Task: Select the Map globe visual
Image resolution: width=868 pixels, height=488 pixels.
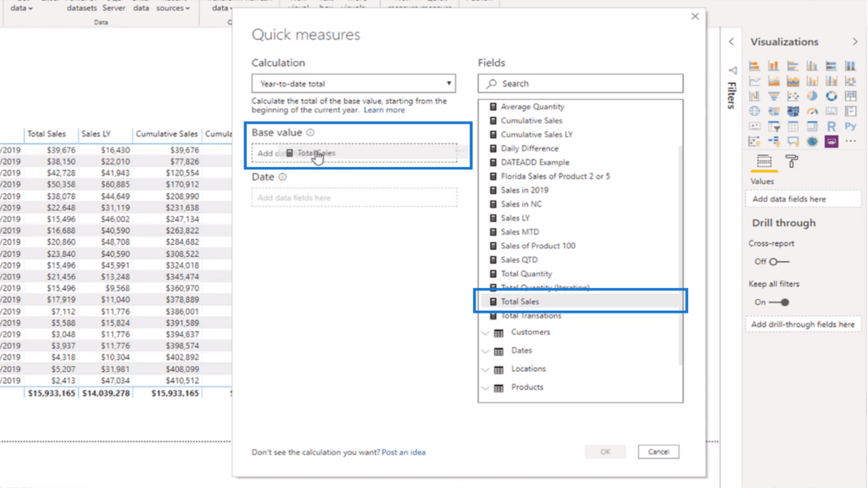Action: 754,111
